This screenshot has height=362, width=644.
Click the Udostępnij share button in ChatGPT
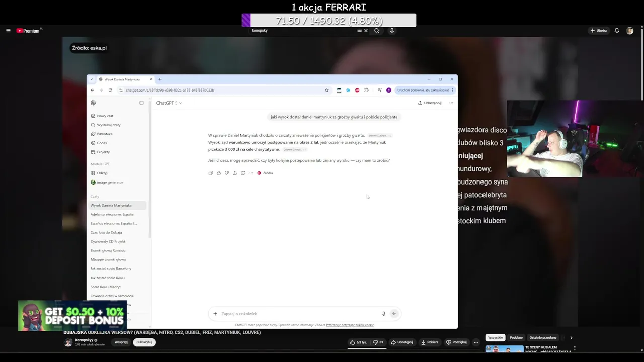pos(430,103)
